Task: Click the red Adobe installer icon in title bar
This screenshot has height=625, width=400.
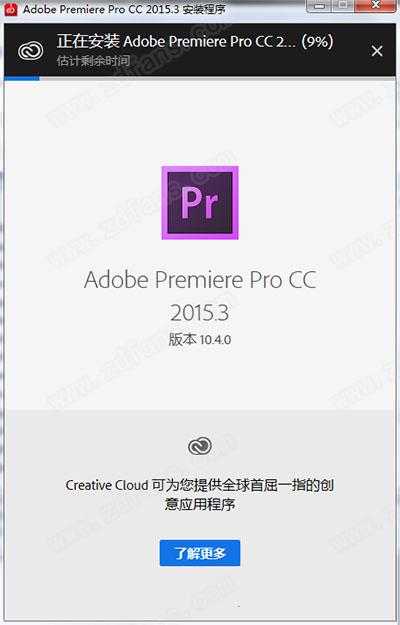Action: coord(11,8)
